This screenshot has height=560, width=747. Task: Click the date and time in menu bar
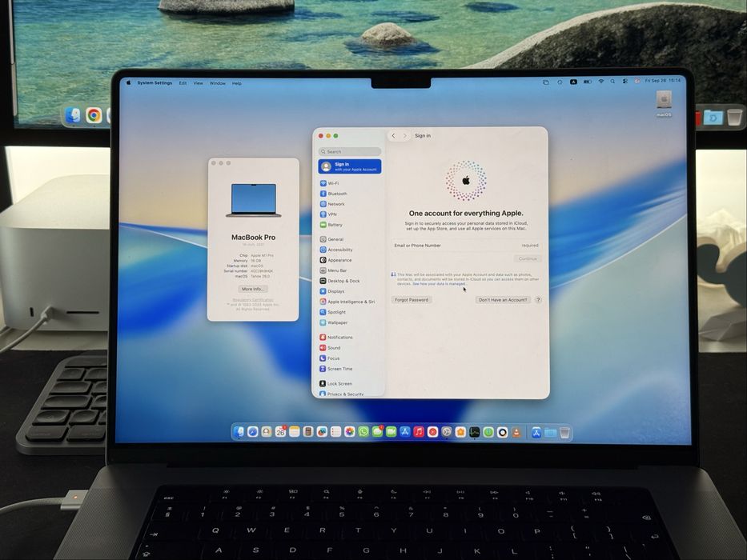click(663, 81)
